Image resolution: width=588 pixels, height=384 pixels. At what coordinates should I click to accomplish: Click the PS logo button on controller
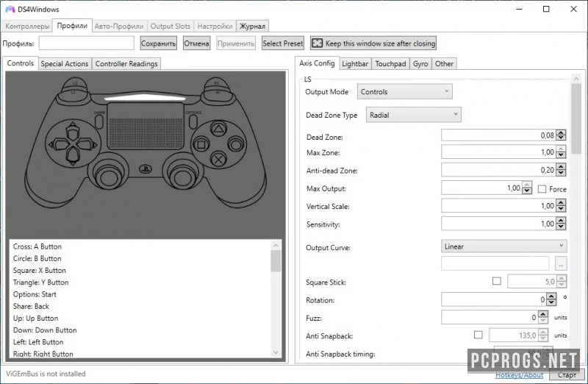(145, 169)
